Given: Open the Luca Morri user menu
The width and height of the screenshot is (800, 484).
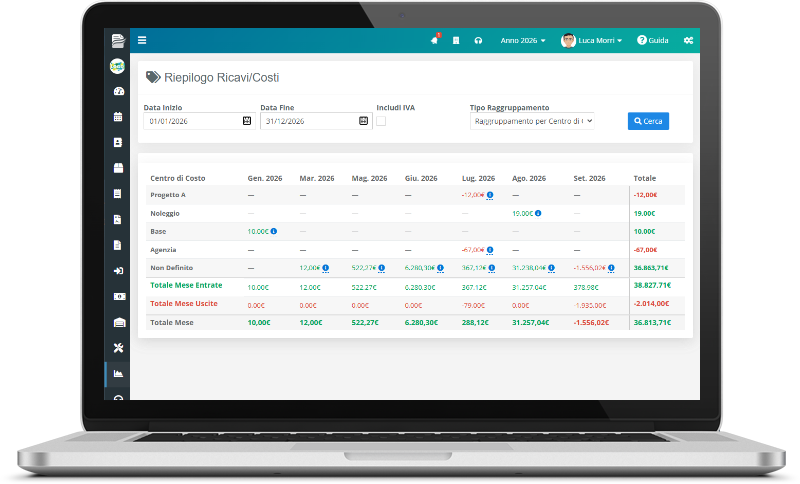Looking at the screenshot, I should point(591,40).
